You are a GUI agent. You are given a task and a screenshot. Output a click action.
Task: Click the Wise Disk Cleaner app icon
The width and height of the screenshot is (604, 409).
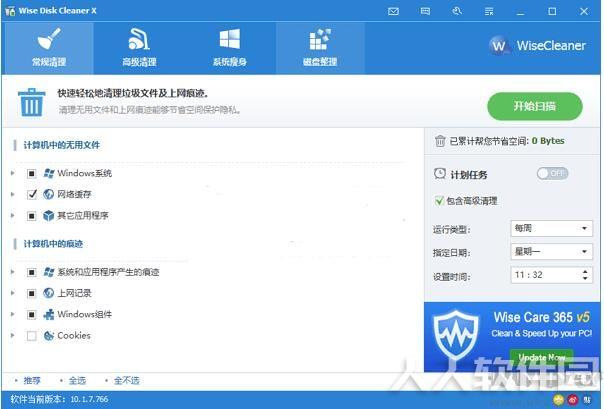10,11
